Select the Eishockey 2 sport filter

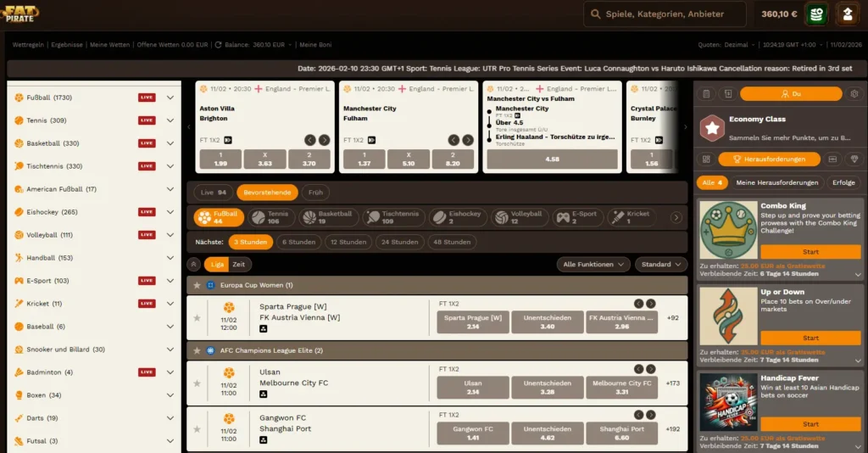click(458, 218)
